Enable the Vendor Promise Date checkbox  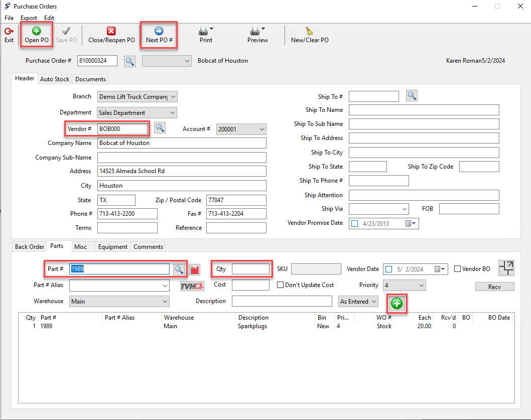354,224
